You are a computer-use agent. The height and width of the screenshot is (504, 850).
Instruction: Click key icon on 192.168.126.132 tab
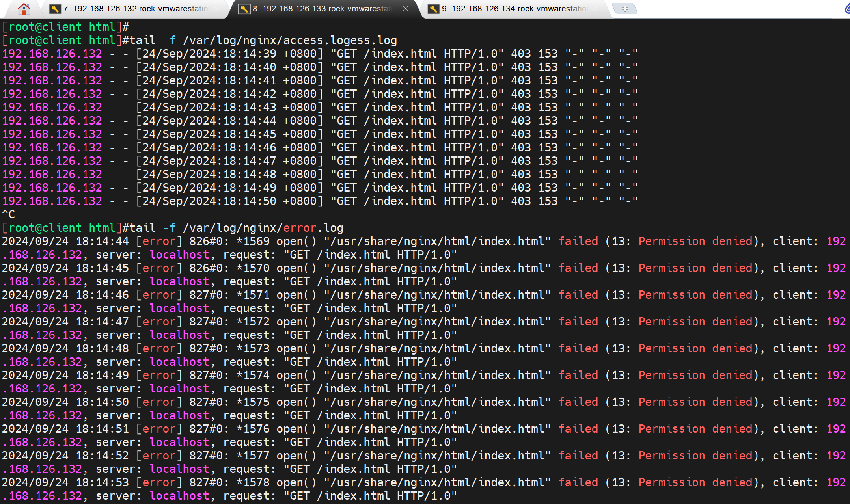pos(55,9)
